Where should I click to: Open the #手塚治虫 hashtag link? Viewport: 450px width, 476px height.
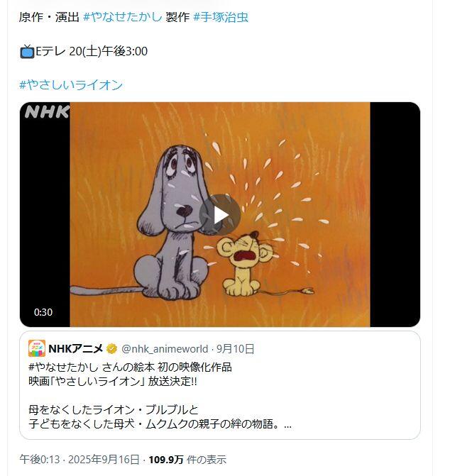click(221, 17)
